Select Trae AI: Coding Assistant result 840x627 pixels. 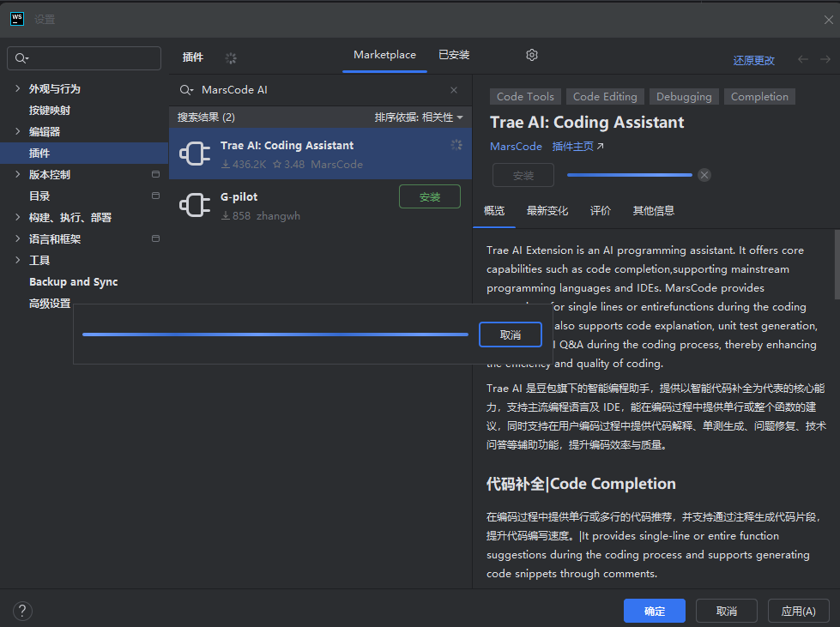(x=320, y=154)
